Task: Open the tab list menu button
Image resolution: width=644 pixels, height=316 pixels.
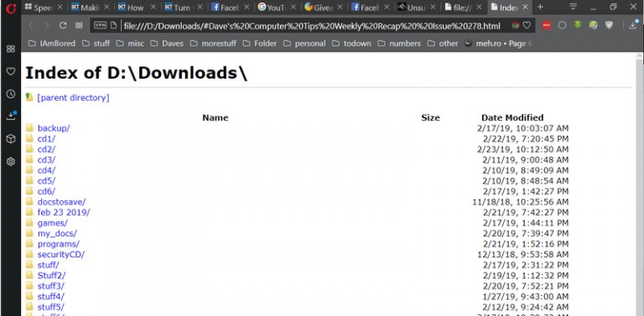Action: click(573, 7)
